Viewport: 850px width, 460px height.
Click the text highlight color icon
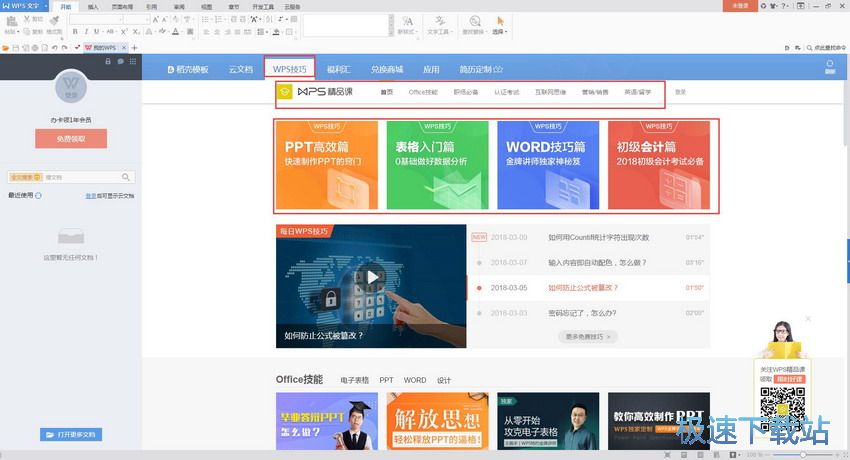click(162, 32)
